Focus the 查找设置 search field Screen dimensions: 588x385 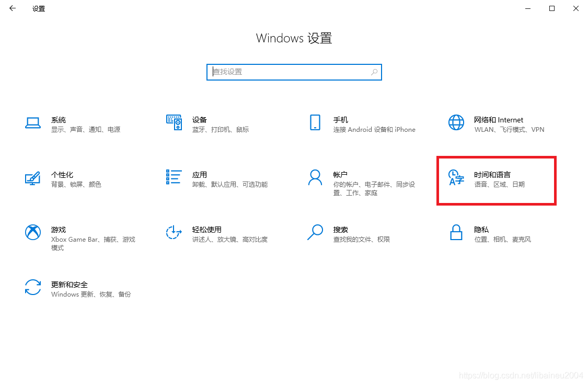pos(294,72)
